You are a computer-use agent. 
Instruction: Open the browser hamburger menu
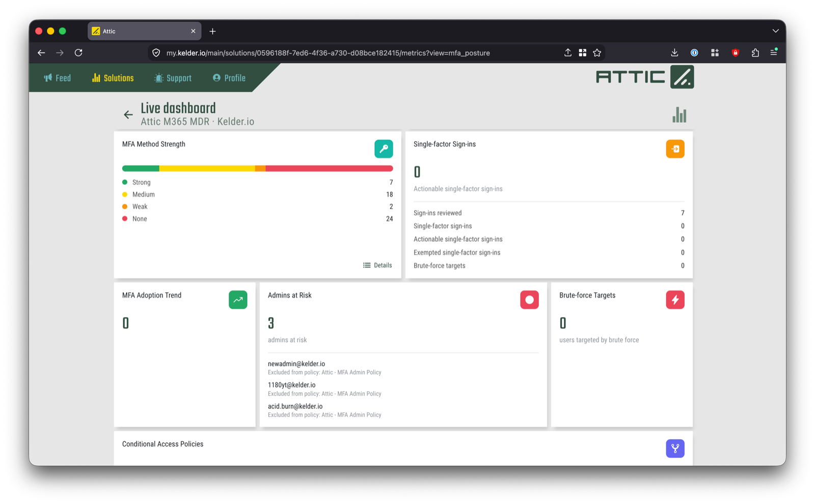774,52
